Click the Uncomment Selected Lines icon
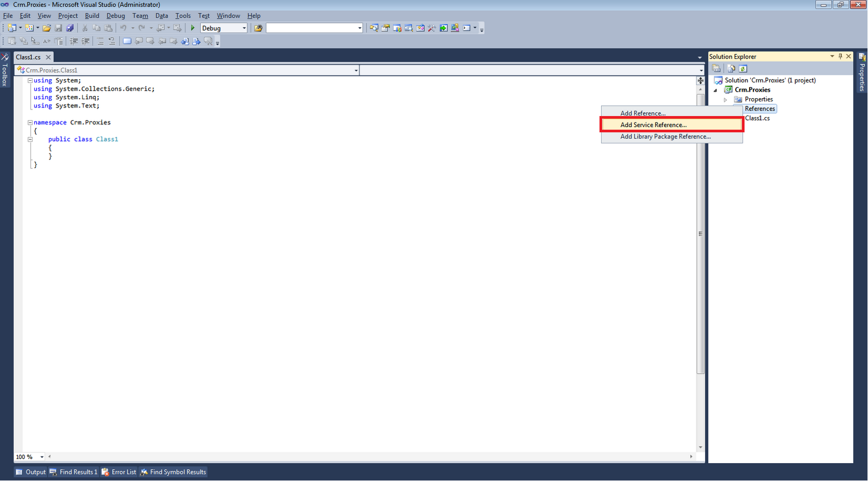 112,41
